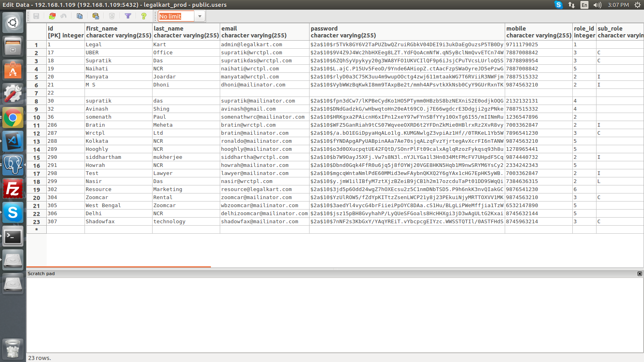Screen dimensions: 644x362
Task: Click the Save changes toolbar icon
Action: click(x=36, y=16)
